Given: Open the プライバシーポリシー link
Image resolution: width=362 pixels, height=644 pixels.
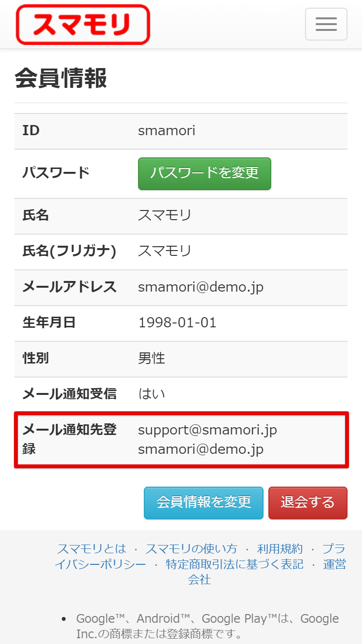Looking at the screenshot, I should coord(100,564).
